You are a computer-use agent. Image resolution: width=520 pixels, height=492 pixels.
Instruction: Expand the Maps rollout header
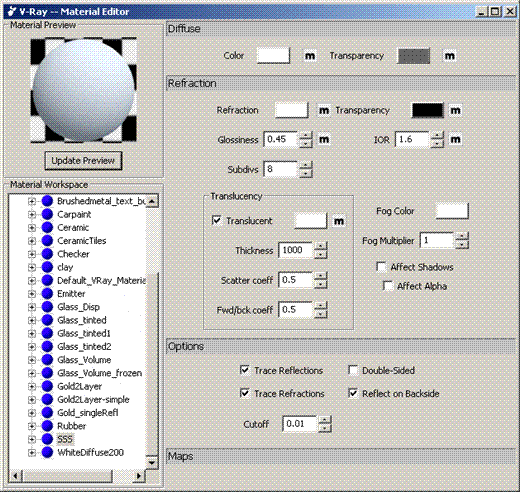coord(341,456)
